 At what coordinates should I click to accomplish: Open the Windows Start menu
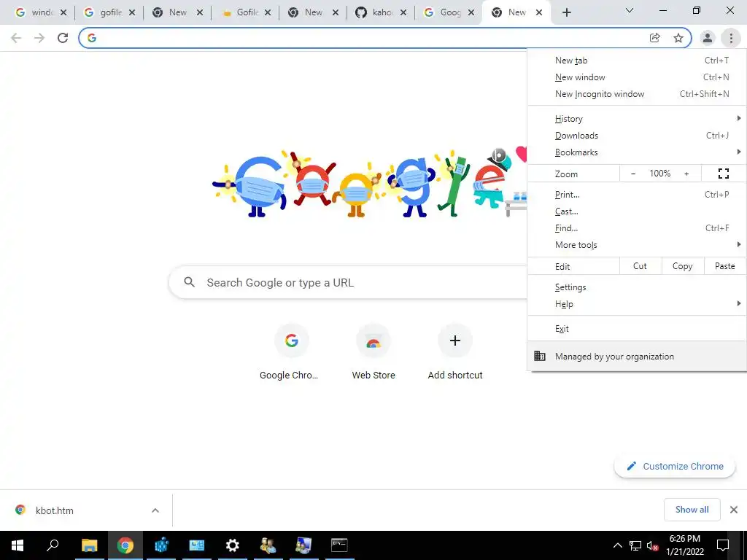tap(18, 545)
